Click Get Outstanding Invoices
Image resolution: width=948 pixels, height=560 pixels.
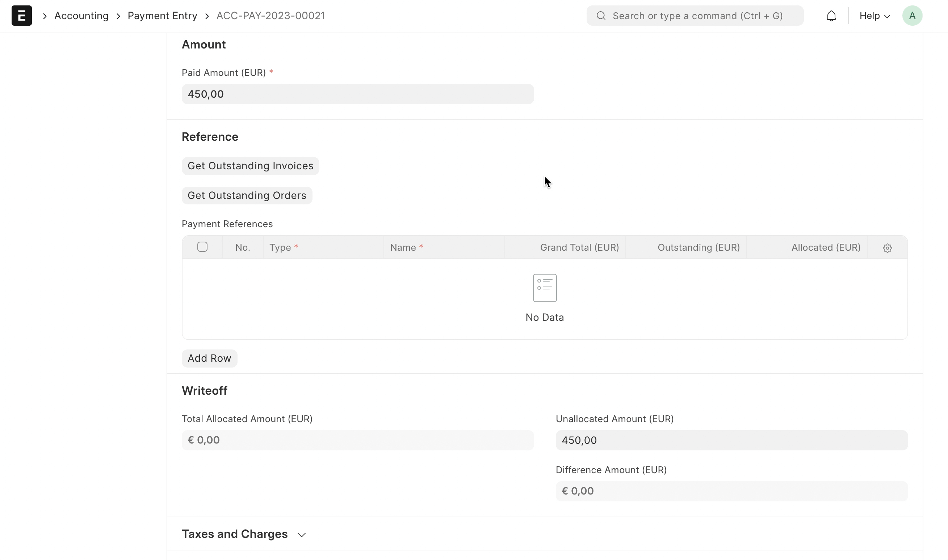point(250,166)
